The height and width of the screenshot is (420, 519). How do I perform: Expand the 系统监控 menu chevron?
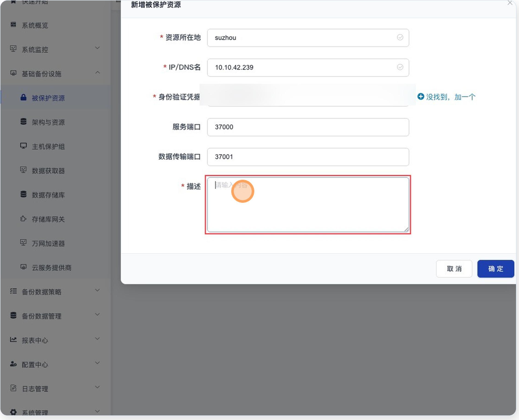coord(98,48)
